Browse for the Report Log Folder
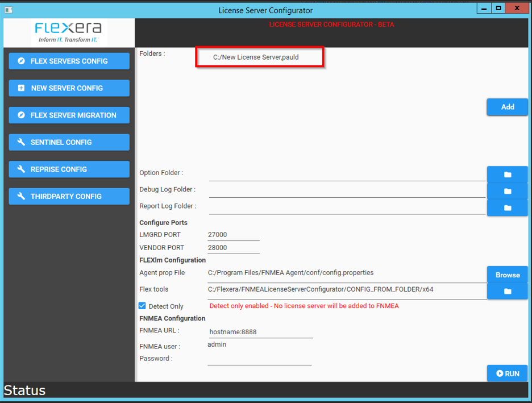532x403 pixels. [507, 207]
